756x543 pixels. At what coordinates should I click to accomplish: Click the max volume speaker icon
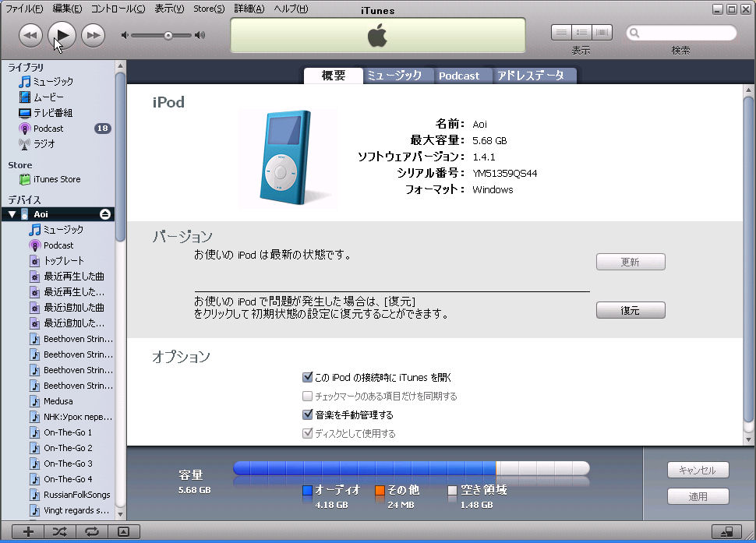click(x=200, y=35)
